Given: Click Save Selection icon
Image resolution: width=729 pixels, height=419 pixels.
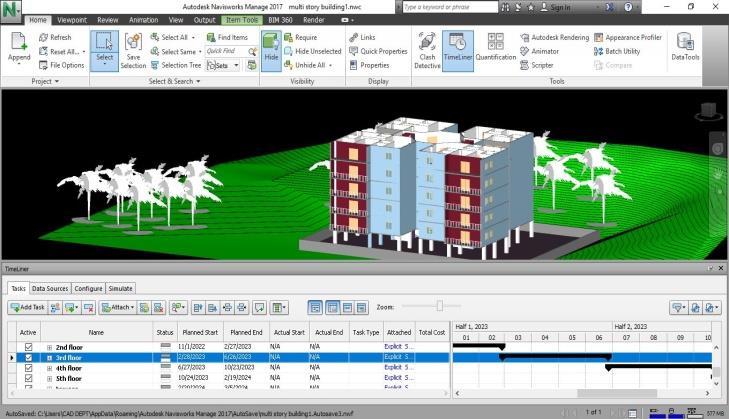Looking at the screenshot, I should pos(133,42).
